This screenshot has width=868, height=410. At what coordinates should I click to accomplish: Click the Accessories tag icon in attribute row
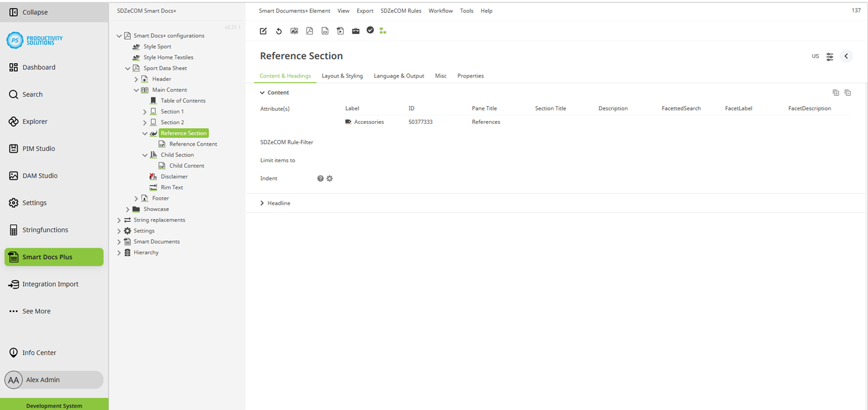(348, 122)
